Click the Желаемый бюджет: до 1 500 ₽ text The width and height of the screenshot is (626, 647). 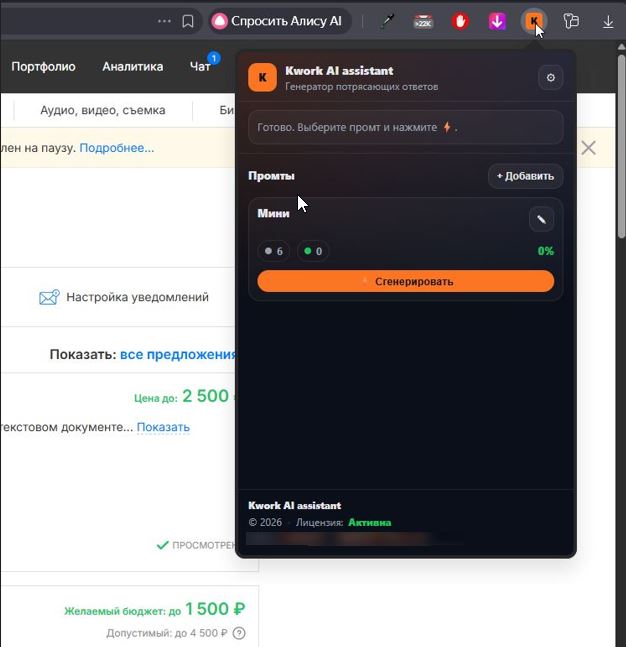[x=155, y=609]
